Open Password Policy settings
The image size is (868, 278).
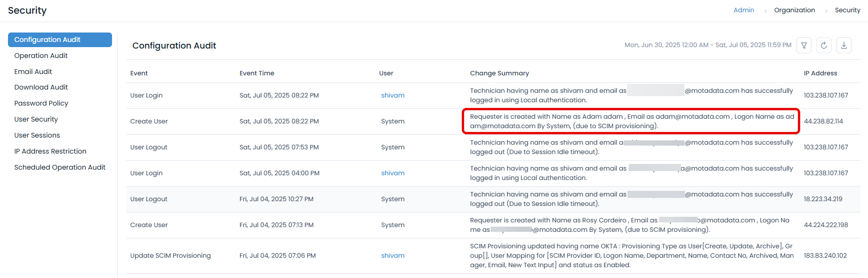(41, 103)
